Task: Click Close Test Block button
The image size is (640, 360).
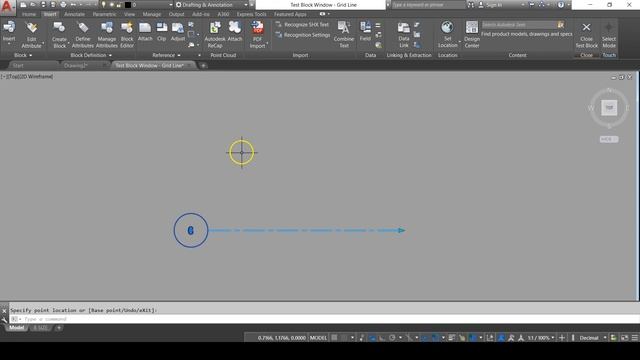Action: (587, 34)
